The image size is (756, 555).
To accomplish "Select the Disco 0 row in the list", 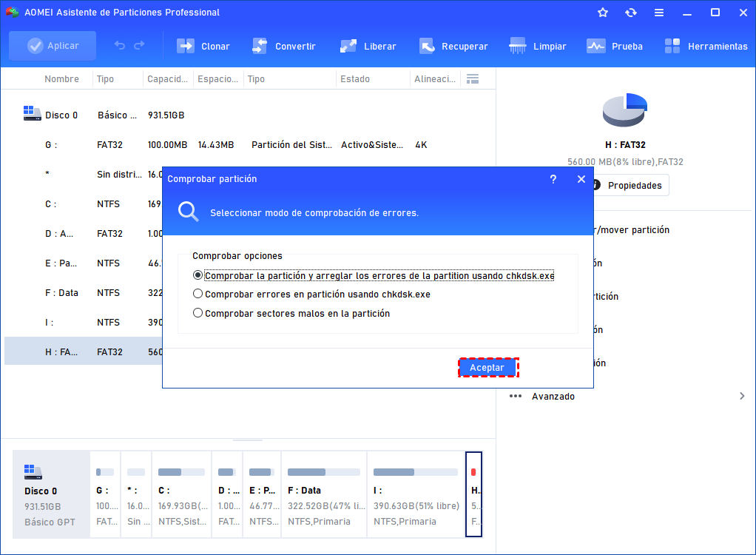I will point(250,115).
